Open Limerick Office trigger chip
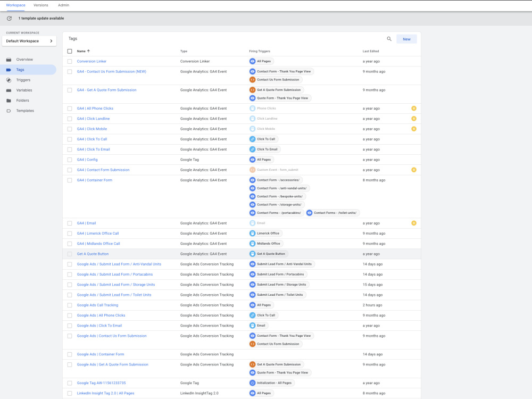The height and width of the screenshot is (399, 532). [x=266, y=234]
